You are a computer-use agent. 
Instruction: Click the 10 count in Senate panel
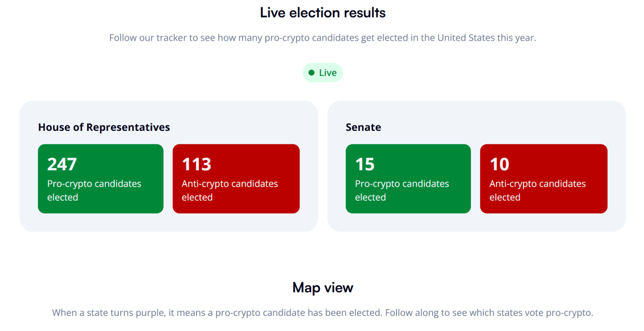(x=499, y=164)
